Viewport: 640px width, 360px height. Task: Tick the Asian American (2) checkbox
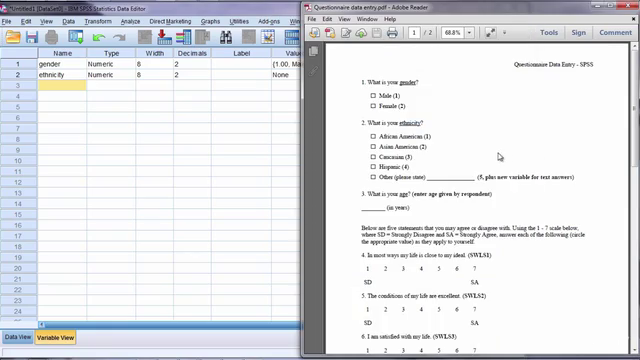click(x=373, y=147)
